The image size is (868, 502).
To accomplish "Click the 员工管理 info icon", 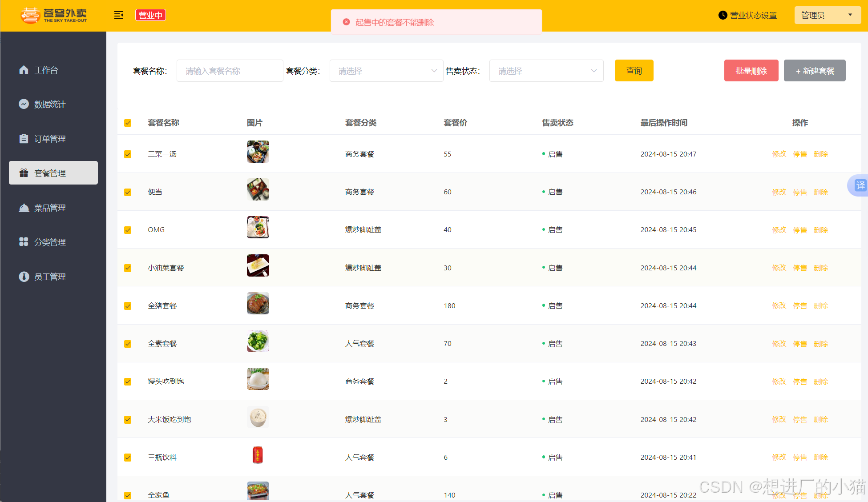I will pos(24,277).
